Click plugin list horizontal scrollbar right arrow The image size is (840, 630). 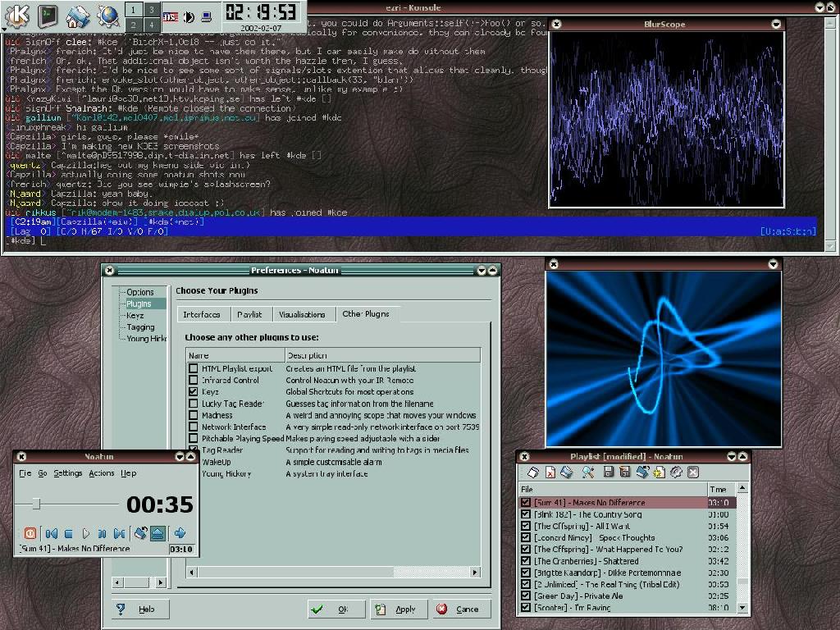[x=475, y=572]
